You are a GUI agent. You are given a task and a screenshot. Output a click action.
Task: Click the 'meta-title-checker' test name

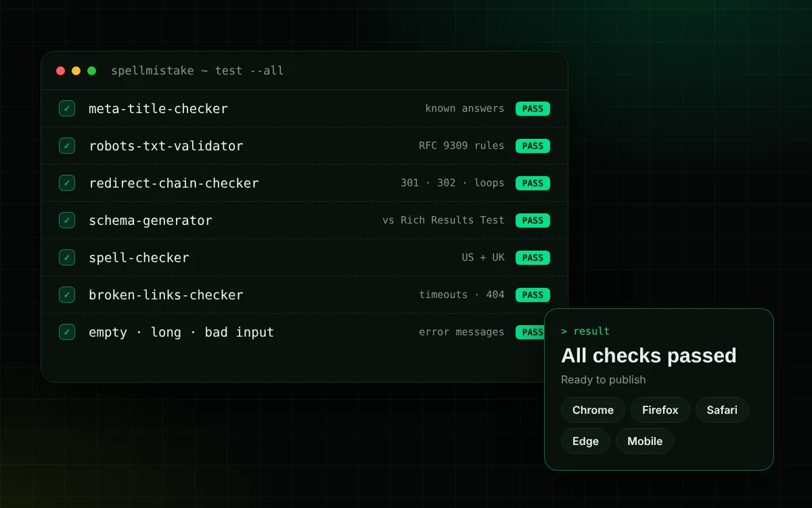tap(158, 108)
